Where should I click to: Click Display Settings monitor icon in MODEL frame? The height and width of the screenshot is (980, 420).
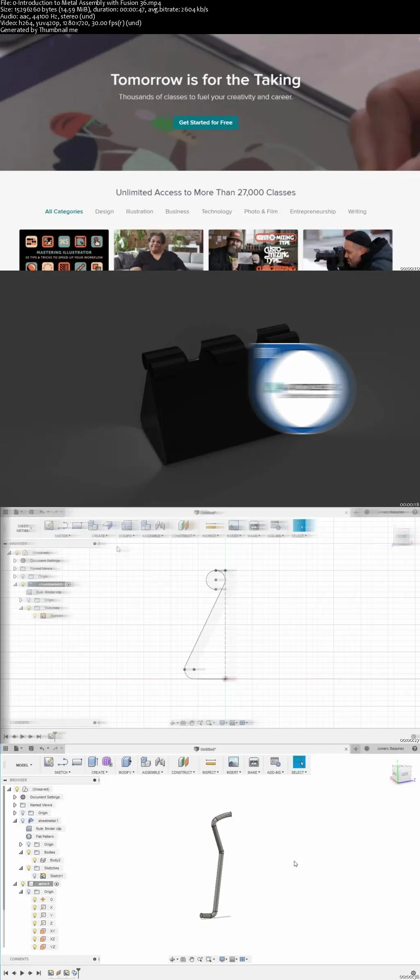pyautogui.click(x=222, y=959)
